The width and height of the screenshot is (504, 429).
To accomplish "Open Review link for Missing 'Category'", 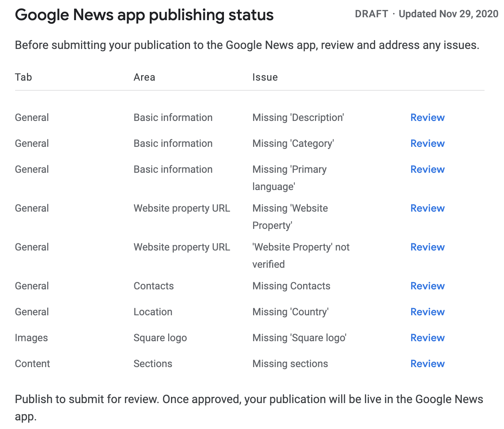I will coord(427,143).
